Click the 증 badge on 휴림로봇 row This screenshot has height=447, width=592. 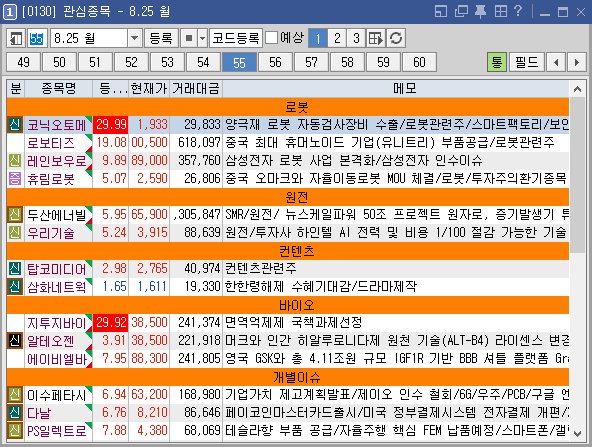[x=15, y=179]
